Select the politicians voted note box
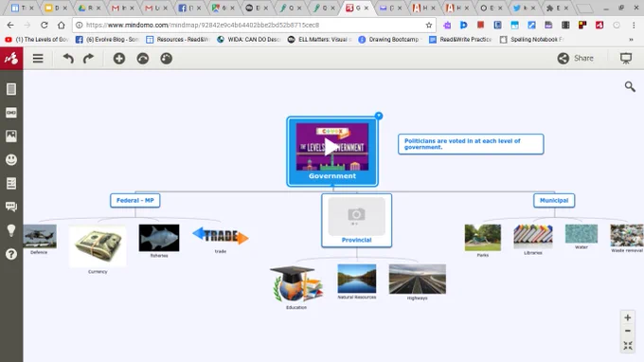Image resolution: width=644 pixels, height=362 pixels. (x=471, y=144)
